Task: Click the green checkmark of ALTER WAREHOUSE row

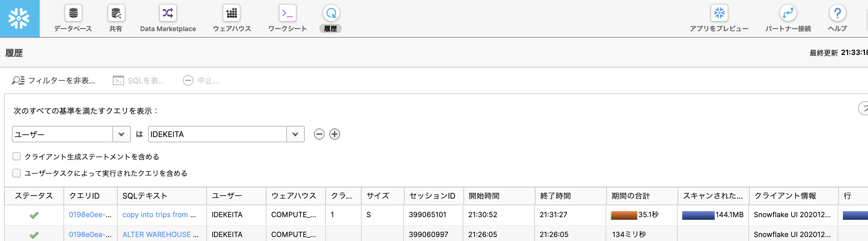Action: (x=34, y=235)
